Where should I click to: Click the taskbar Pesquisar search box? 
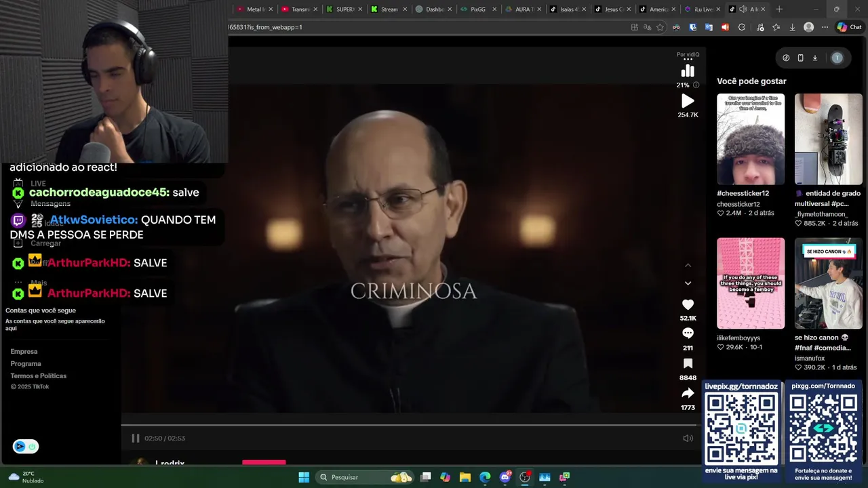pos(366,477)
